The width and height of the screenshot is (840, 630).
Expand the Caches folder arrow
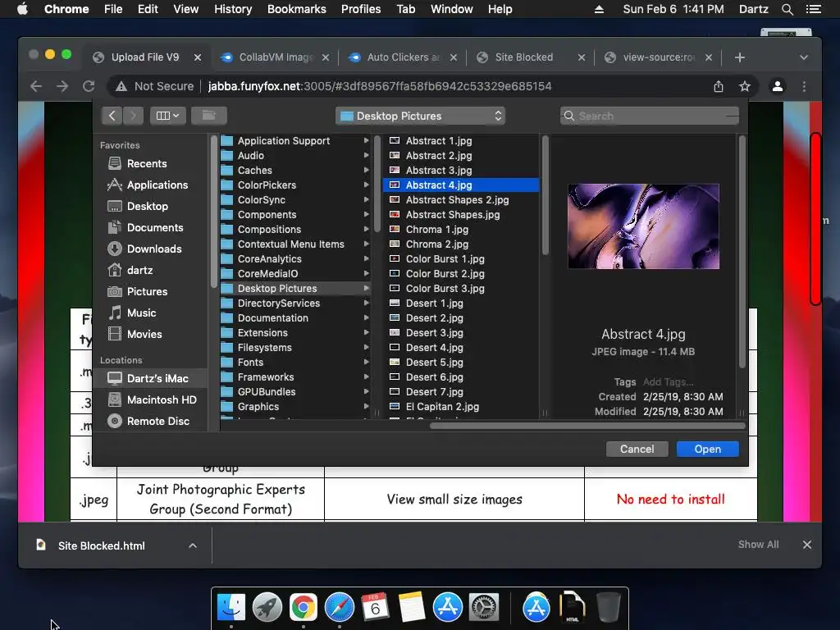coord(367,170)
